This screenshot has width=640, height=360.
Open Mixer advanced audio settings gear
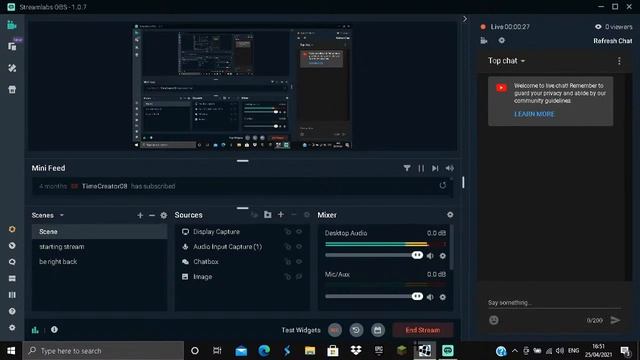pos(450,215)
